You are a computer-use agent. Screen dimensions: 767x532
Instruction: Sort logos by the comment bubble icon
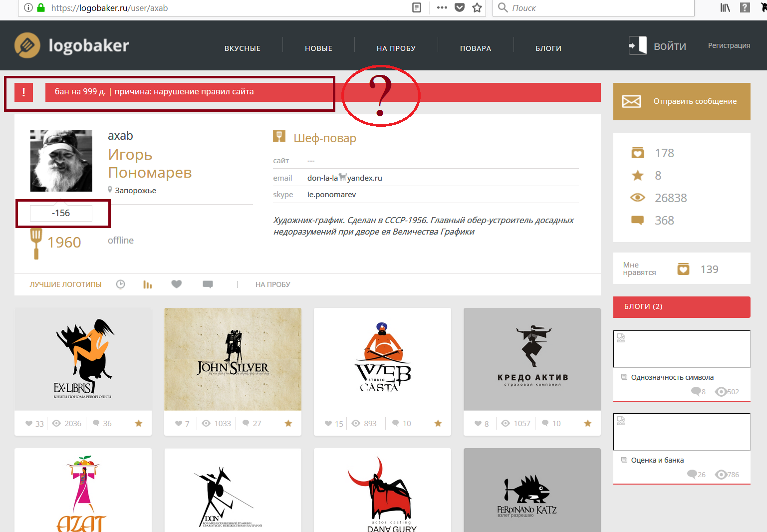pos(208,284)
